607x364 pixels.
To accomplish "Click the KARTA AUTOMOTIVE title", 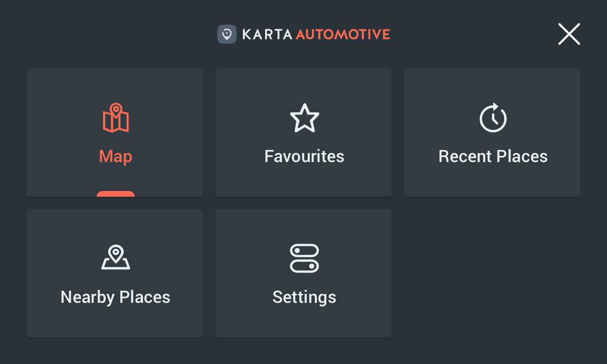I will 315,34.
